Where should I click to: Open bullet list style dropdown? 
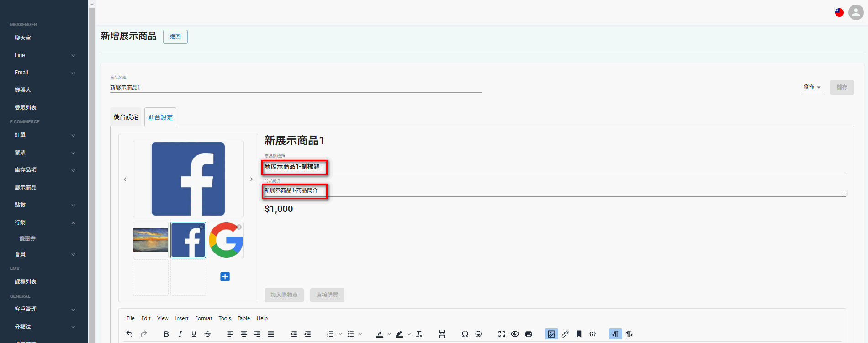(360, 334)
